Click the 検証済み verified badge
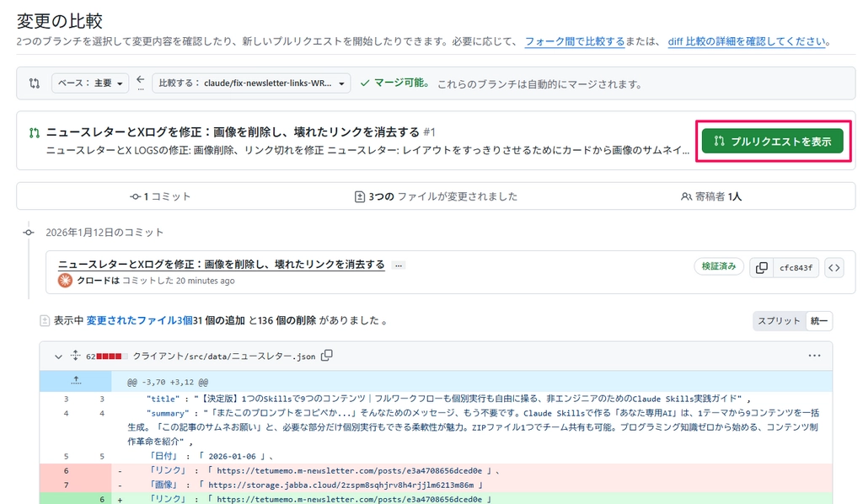This screenshot has height=504, width=863. pos(719,266)
